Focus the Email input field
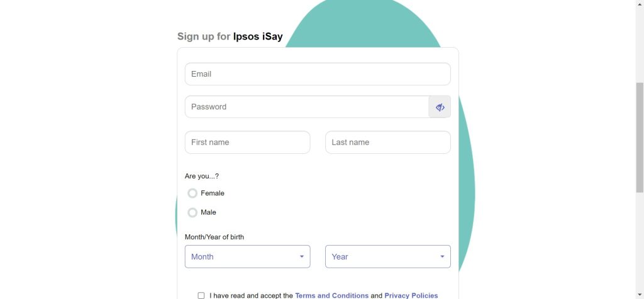 pos(318,74)
